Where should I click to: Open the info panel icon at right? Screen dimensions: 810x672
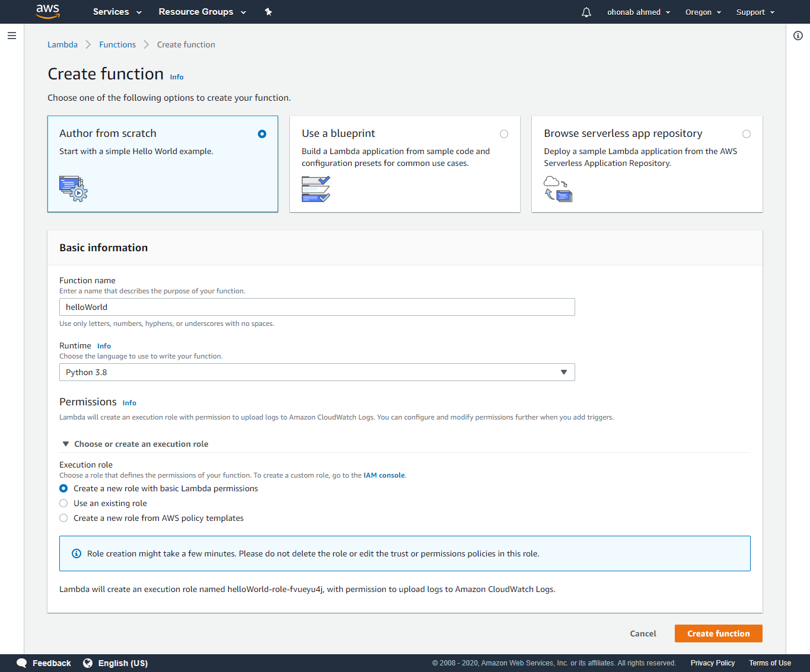tap(798, 36)
